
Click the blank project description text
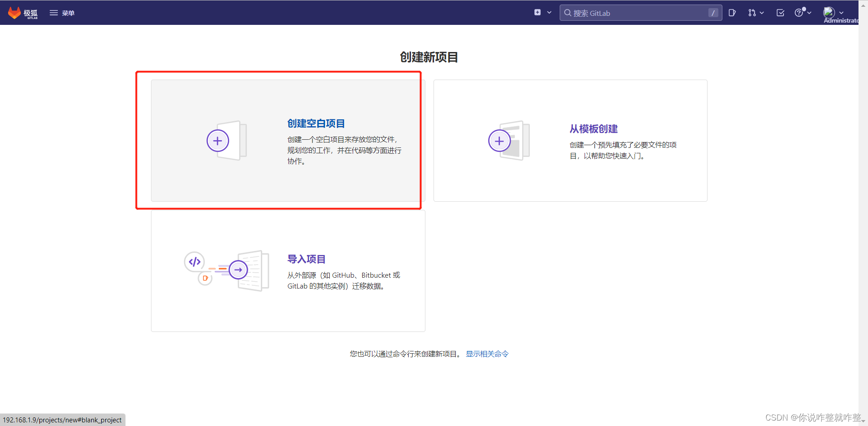pos(344,150)
